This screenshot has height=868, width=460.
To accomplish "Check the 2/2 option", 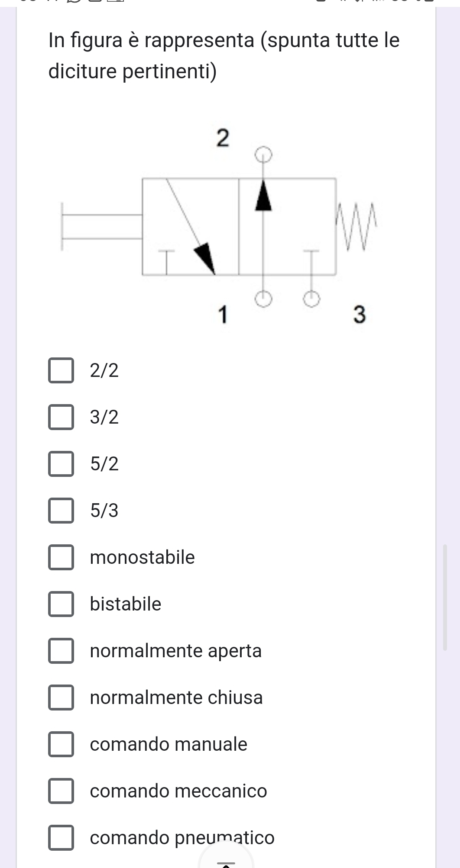I will 61,370.
